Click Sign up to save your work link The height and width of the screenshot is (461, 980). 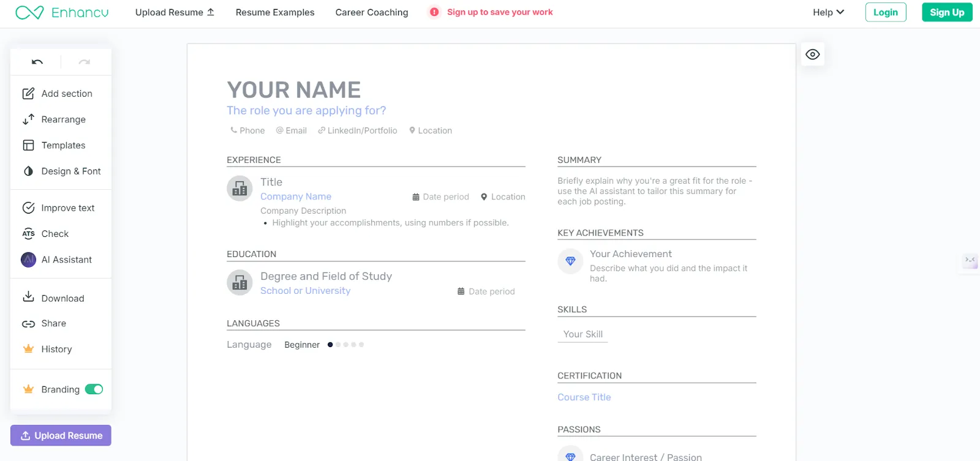click(500, 12)
